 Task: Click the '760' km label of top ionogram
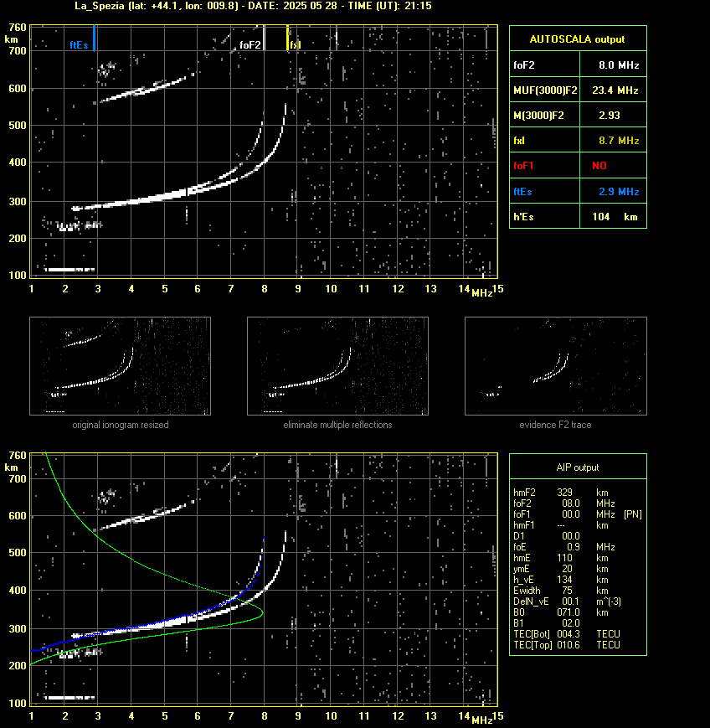18,28
